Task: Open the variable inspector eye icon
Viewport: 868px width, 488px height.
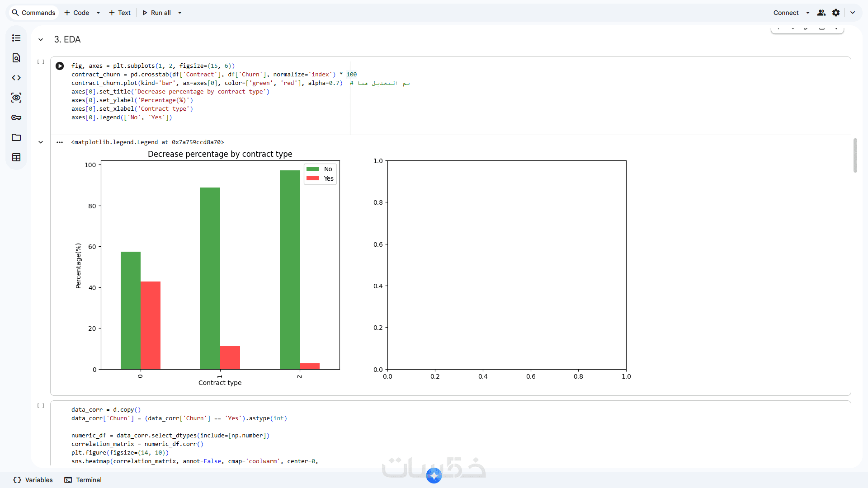Action: coord(16,98)
